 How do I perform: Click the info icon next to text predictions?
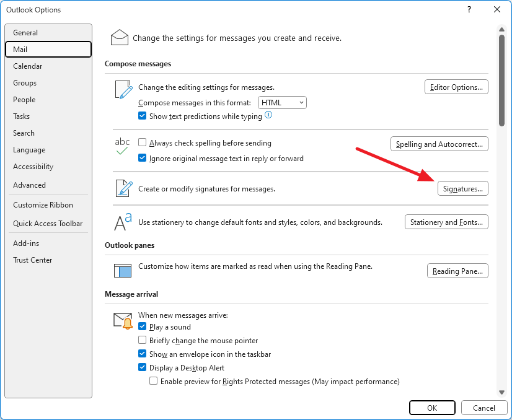[x=268, y=115]
